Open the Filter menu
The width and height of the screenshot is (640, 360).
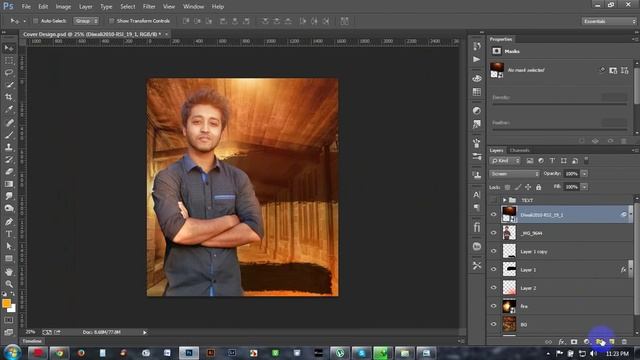[x=149, y=7]
